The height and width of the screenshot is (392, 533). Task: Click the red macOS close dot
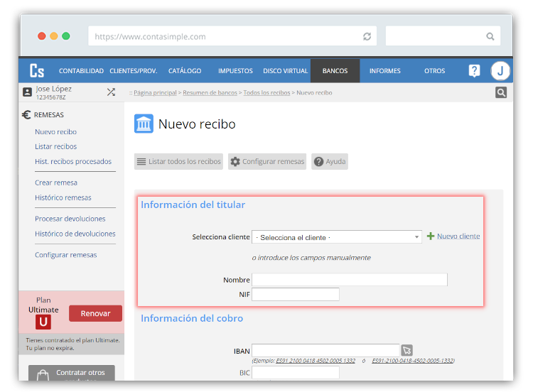42,36
